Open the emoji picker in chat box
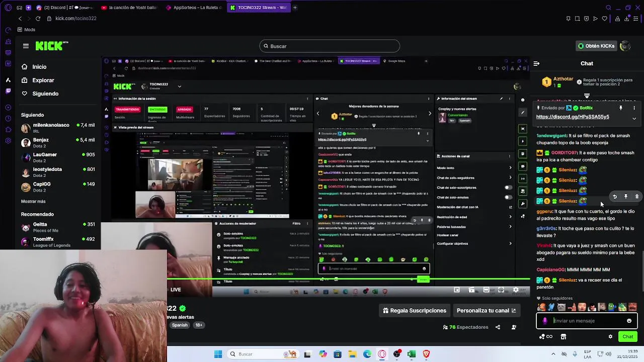644x362 pixels. tap(629, 321)
